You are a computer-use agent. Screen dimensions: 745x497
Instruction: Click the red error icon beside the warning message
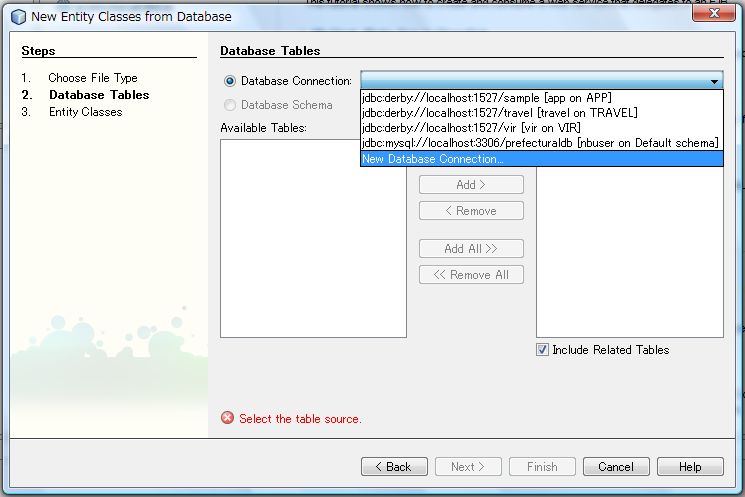(227, 418)
